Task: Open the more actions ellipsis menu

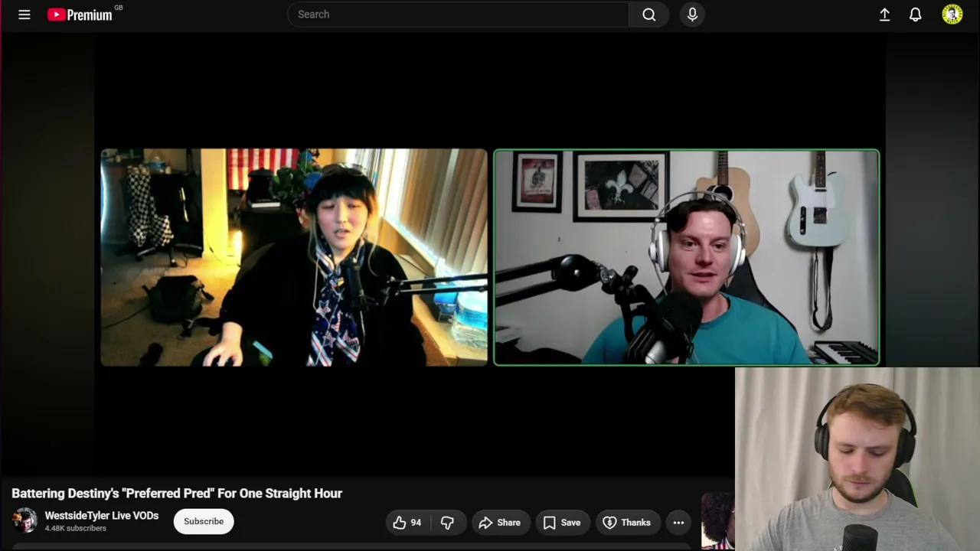Action: point(678,522)
